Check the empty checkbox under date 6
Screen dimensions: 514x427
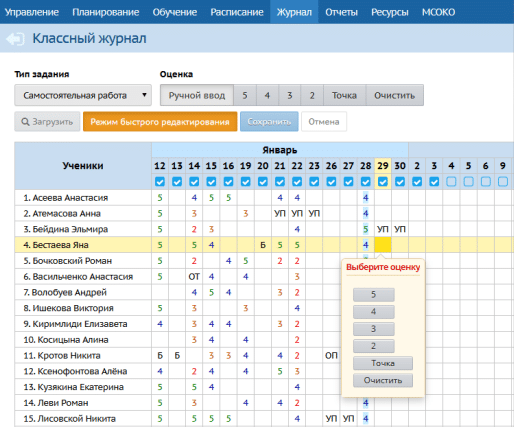(x=486, y=182)
